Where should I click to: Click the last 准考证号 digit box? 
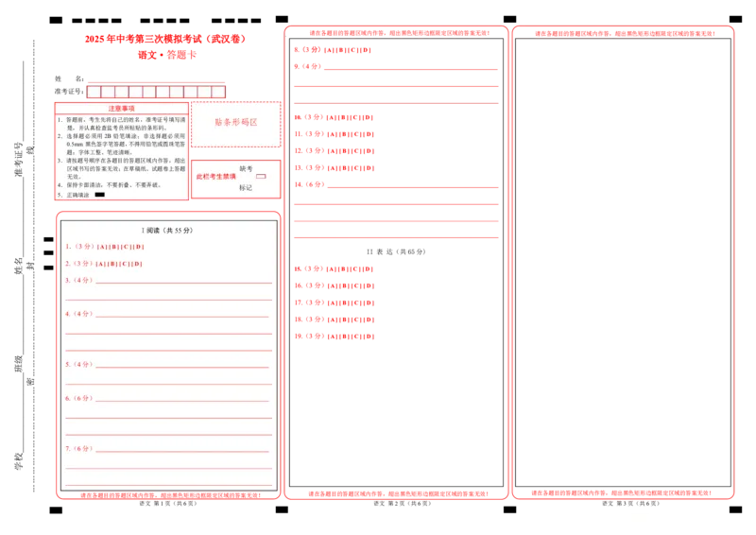click(x=218, y=92)
